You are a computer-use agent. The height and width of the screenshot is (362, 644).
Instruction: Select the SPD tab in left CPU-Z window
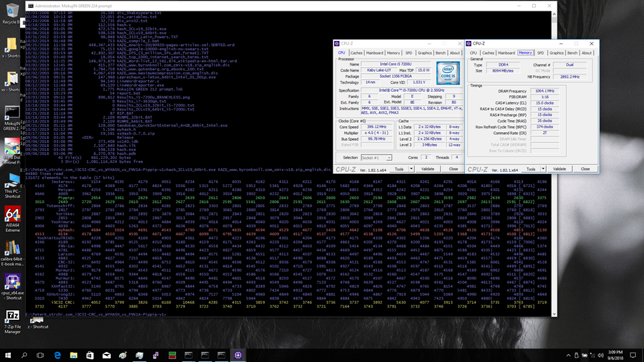tap(409, 53)
